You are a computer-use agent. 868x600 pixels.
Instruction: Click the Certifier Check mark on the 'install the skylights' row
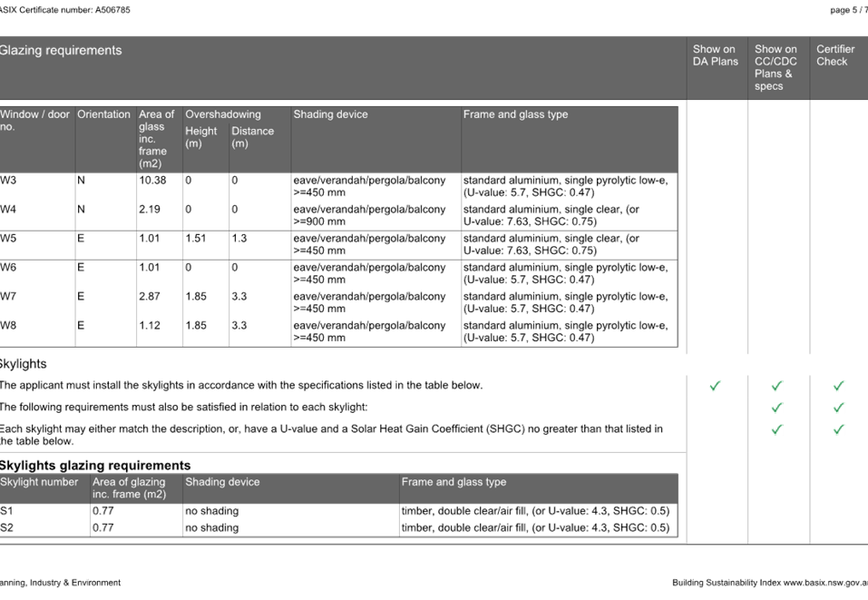coord(839,386)
